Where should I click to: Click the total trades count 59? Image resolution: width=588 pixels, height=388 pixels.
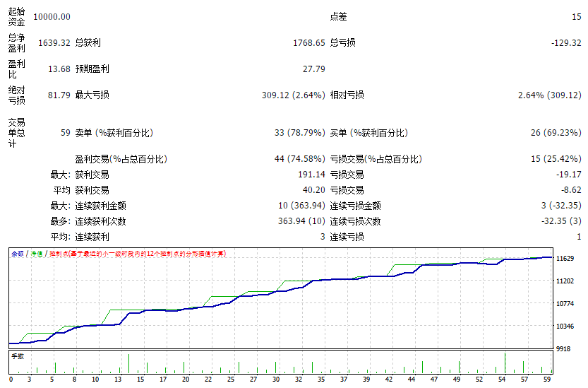(66, 133)
